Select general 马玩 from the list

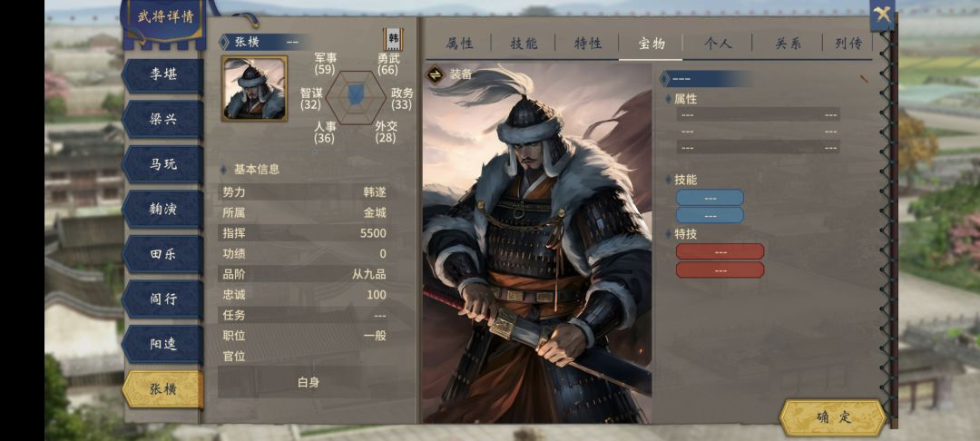pos(163,164)
